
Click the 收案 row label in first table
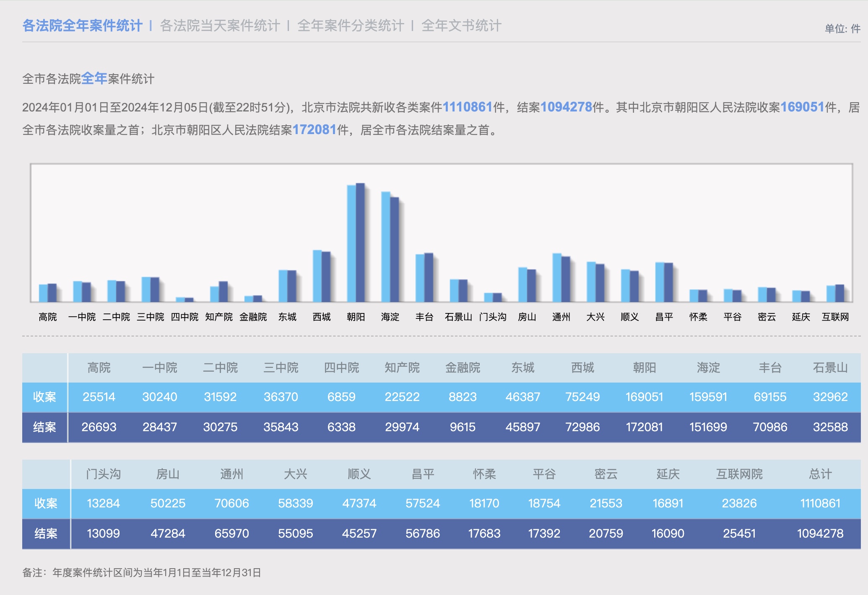44,397
